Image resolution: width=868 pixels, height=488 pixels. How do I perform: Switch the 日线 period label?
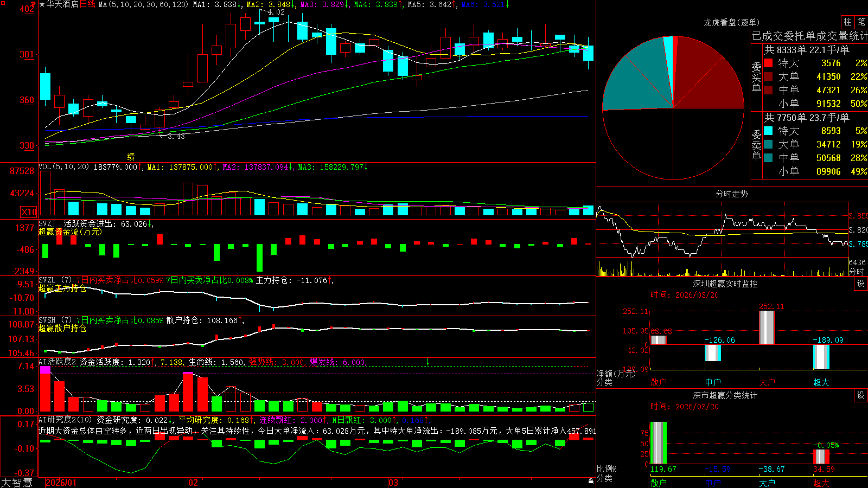87,4
